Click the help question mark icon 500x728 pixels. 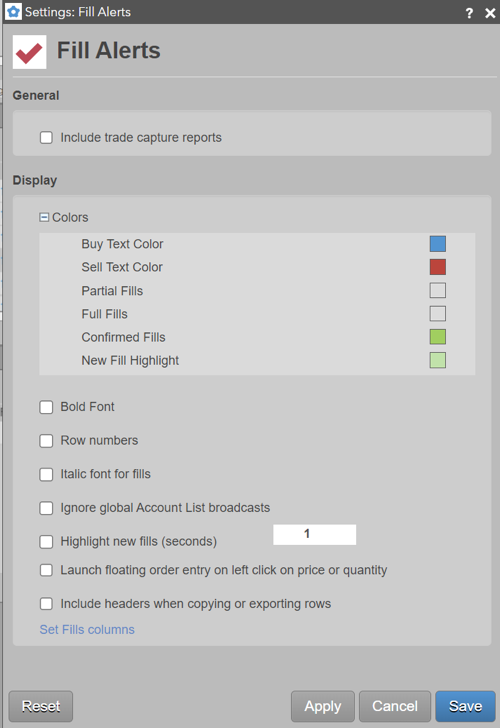click(469, 13)
